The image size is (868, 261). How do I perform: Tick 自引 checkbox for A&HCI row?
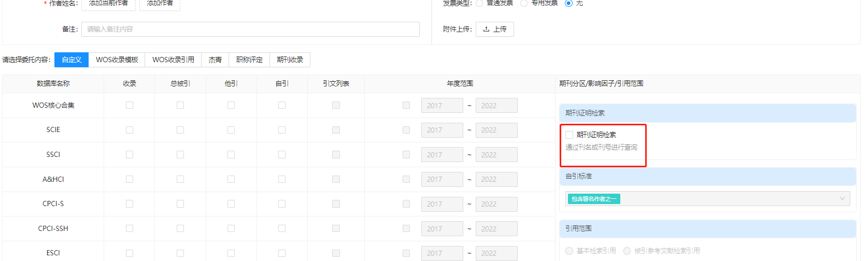282,179
